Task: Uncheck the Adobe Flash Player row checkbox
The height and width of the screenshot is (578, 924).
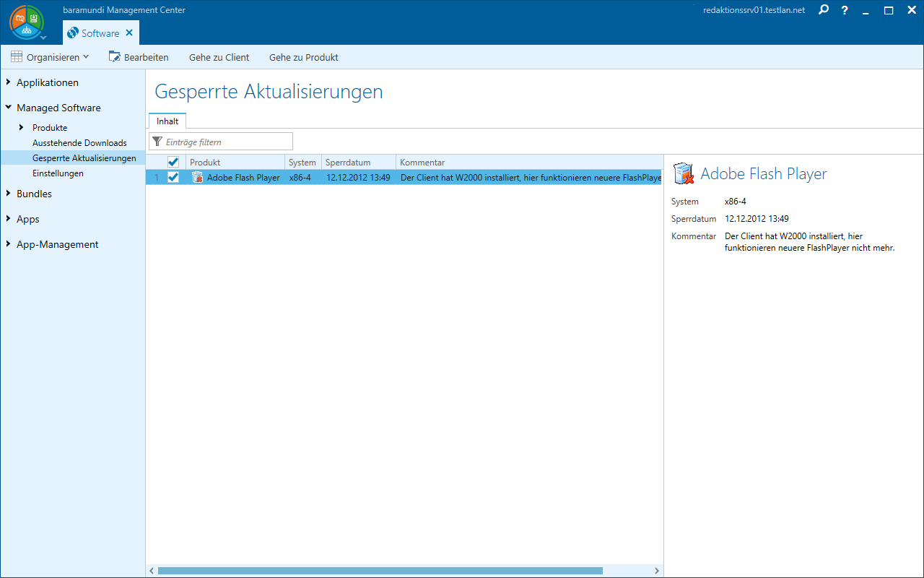Action: click(x=173, y=178)
